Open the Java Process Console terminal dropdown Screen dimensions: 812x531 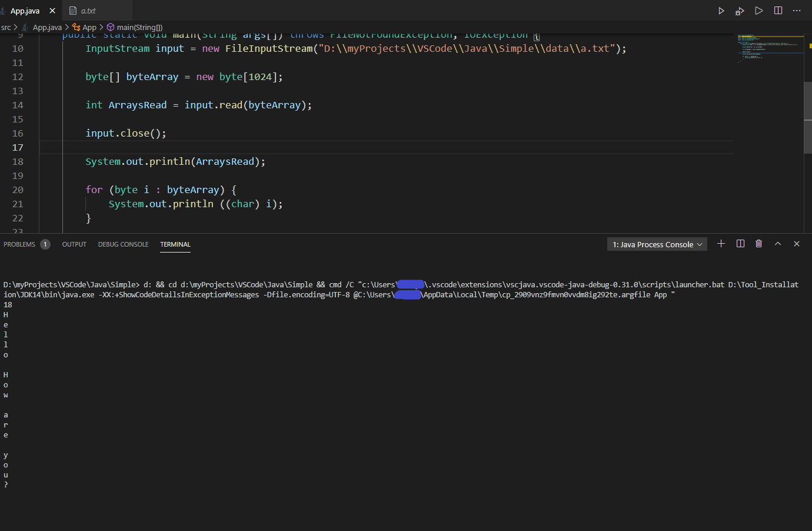[x=657, y=243]
